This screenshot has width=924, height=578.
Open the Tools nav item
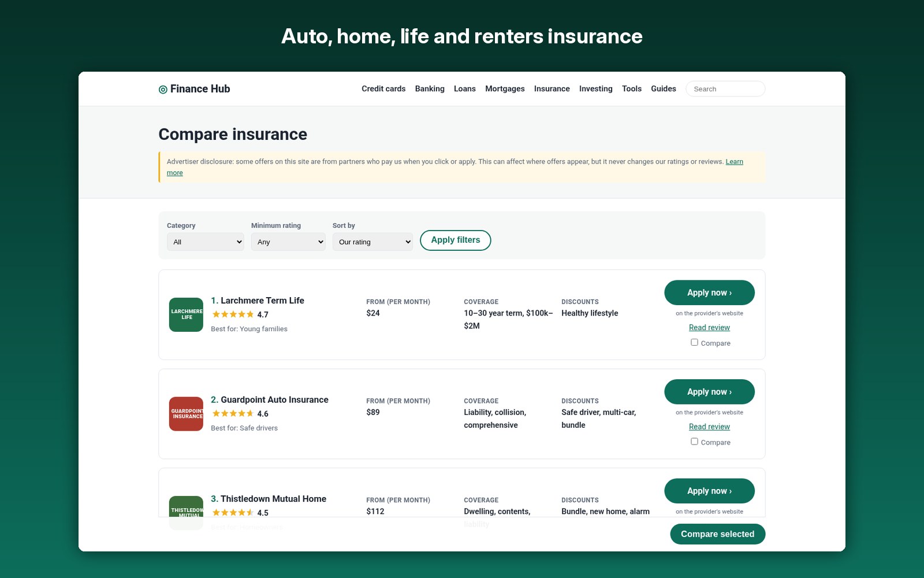coord(632,89)
